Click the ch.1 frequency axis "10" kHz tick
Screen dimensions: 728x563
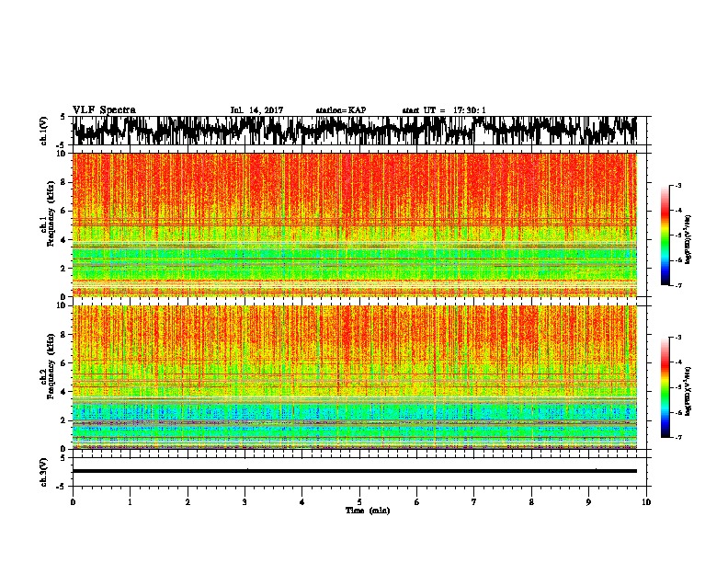click(x=63, y=154)
